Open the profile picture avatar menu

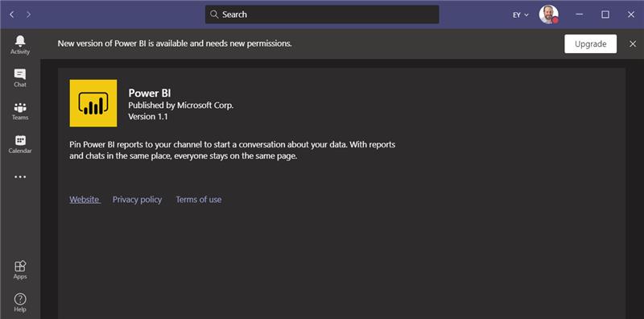pos(549,14)
